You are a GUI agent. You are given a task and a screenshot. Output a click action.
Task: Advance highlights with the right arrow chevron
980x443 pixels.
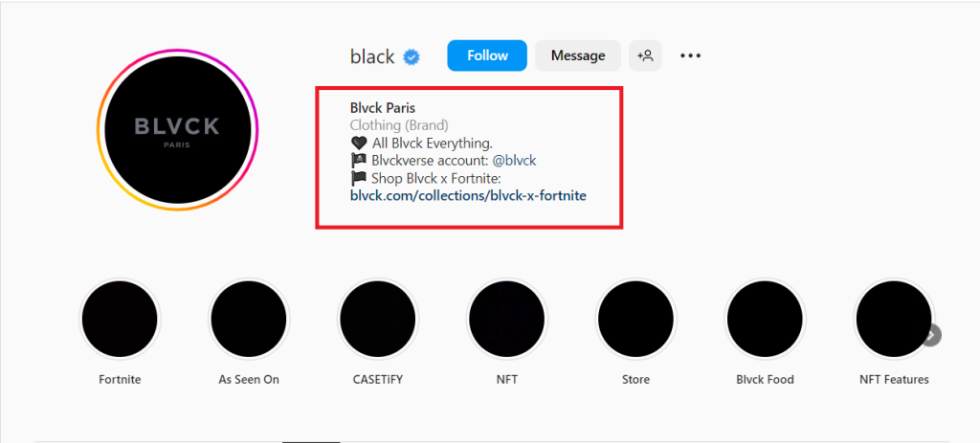point(931,336)
